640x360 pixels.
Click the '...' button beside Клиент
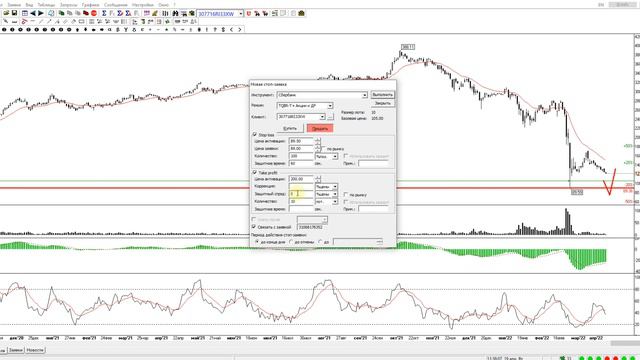[x=330, y=117]
